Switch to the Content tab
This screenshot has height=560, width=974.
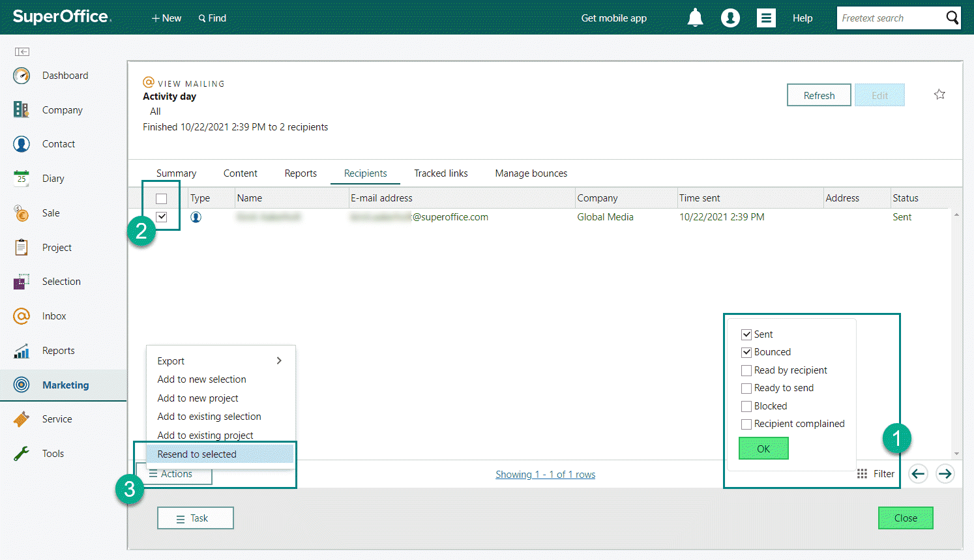tap(241, 173)
